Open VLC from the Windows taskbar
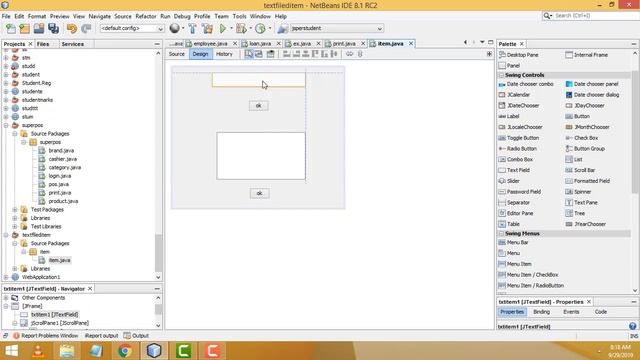640x360 pixels. click(38, 351)
